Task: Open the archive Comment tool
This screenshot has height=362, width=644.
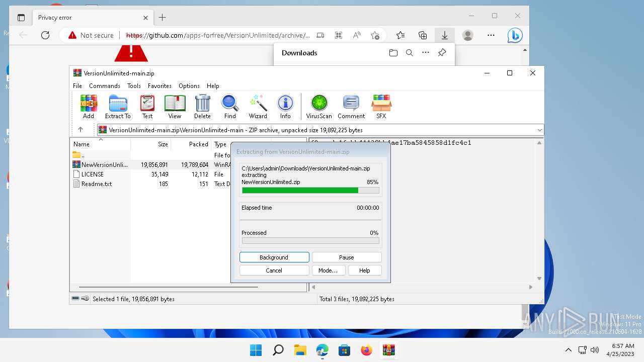Action: click(x=351, y=107)
